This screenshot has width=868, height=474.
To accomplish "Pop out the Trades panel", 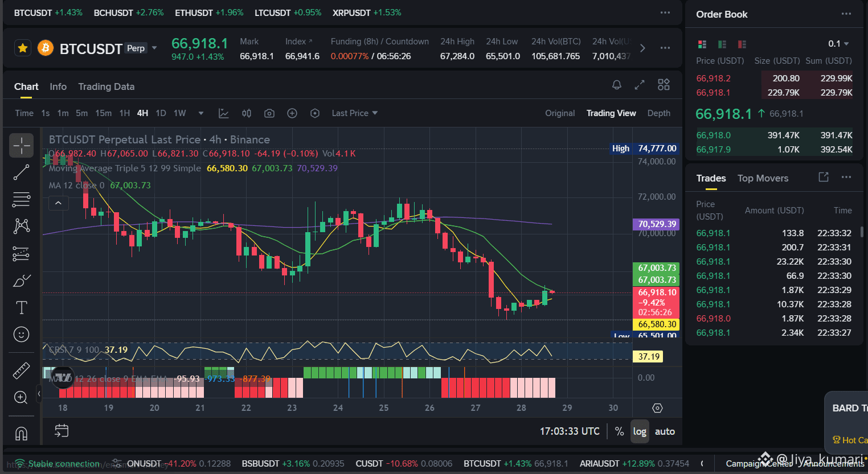I will (824, 178).
